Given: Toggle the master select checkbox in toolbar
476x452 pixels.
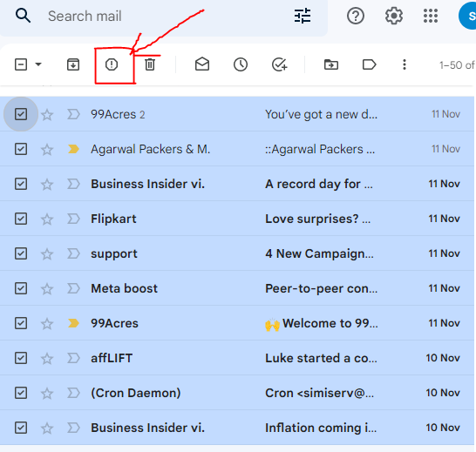Looking at the screenshot, I should click(21, 64).
